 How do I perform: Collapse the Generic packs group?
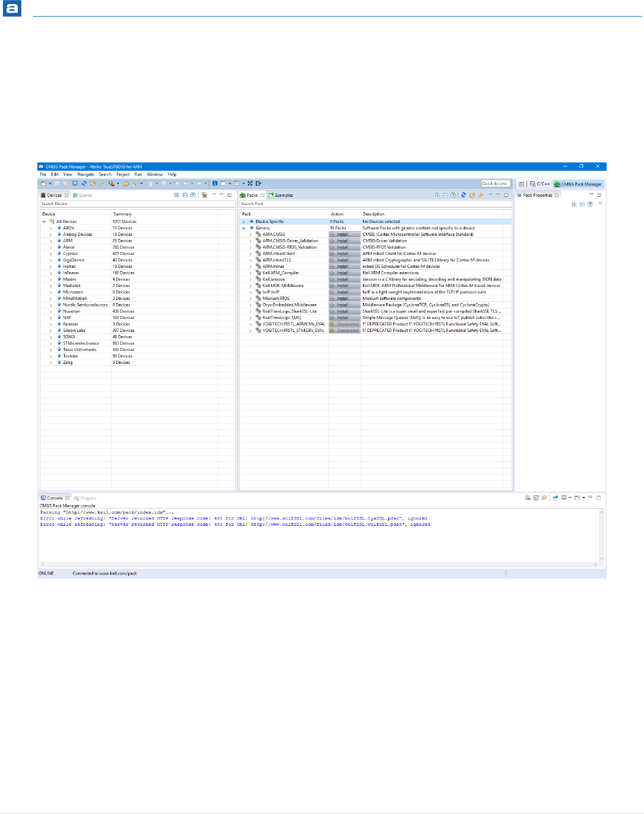pyautogui.click(x=243, y=228)
